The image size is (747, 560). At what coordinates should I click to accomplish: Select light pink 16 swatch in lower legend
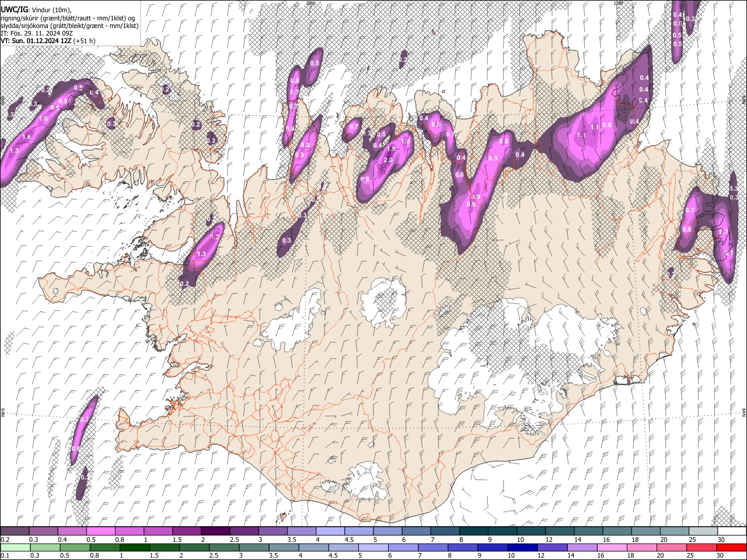pos(612,547)
